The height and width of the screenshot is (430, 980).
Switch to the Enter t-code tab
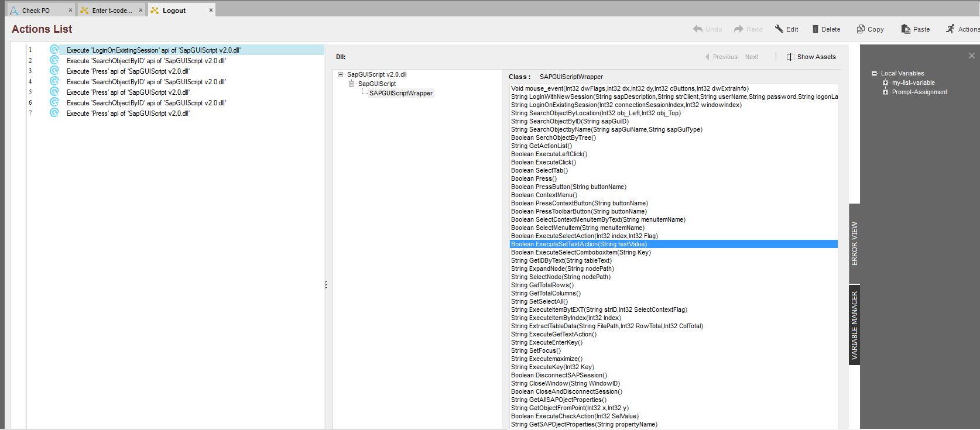112,11
